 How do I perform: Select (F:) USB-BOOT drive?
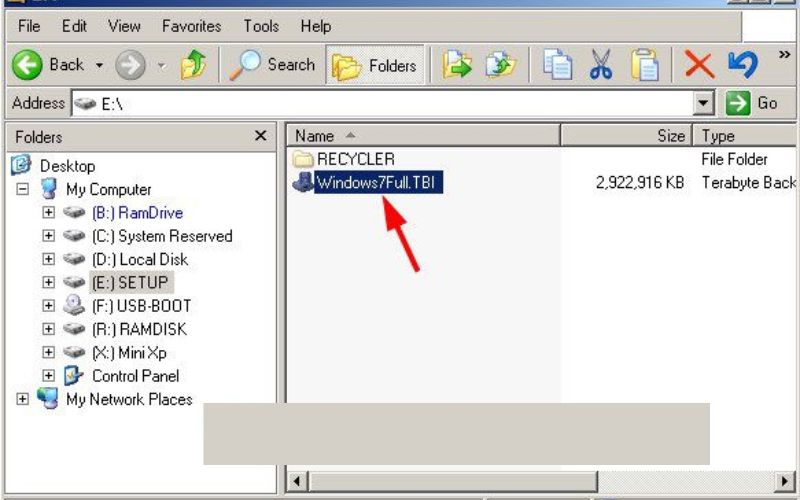[x=141, y=306]
